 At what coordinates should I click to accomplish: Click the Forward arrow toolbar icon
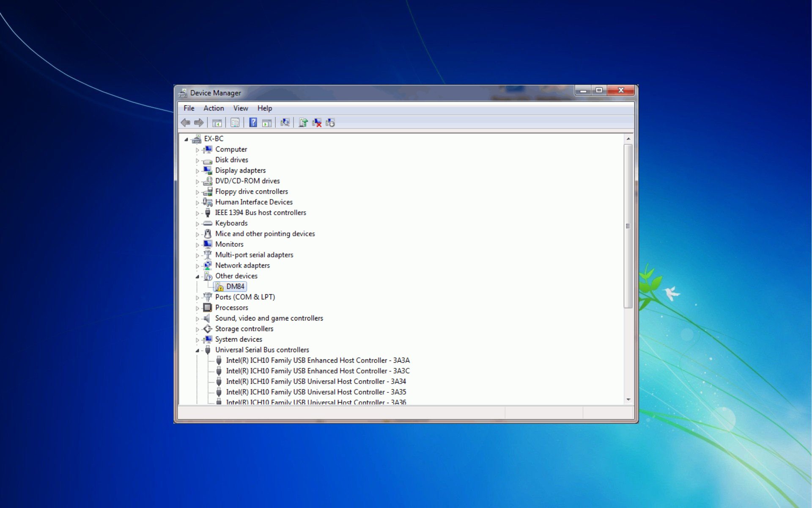tap(199, 123)
